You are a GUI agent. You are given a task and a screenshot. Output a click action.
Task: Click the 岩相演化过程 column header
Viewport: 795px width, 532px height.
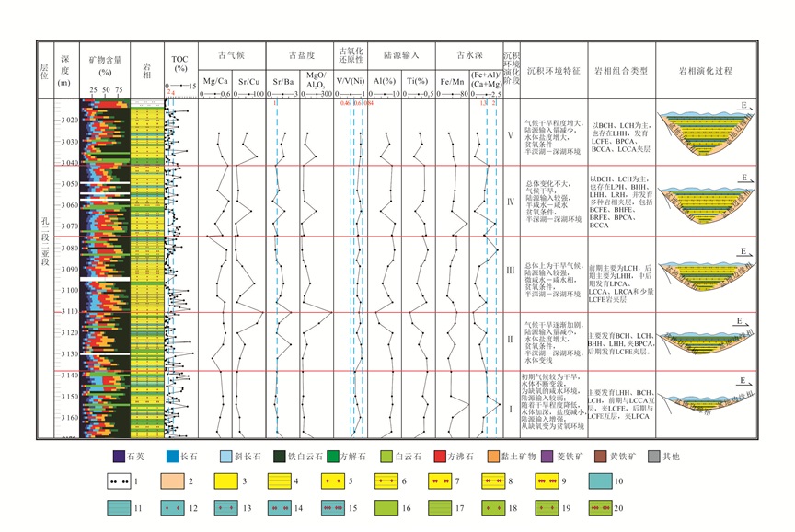(706, 71)
